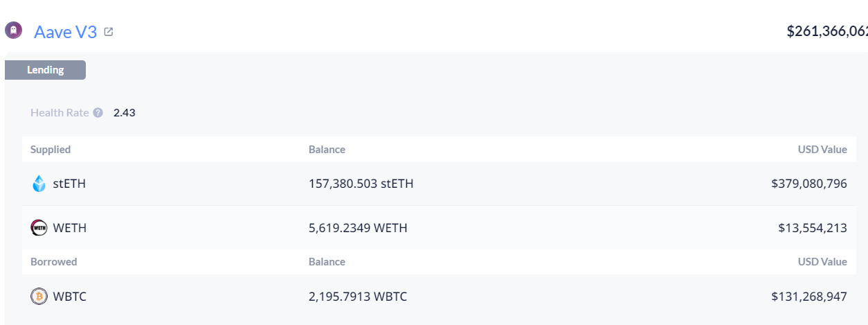Click the Supplied column header
The width and height of the screenshot is (868, 325).
(51, 150)
